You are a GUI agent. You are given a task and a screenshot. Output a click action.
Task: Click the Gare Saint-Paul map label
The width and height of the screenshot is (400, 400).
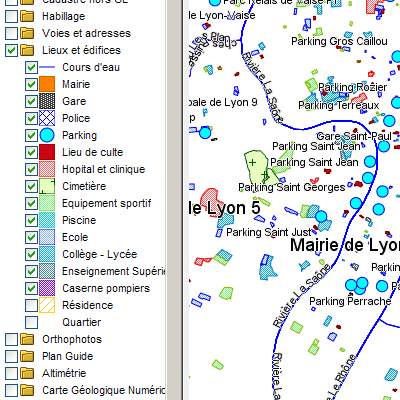(x=354, y=136)
